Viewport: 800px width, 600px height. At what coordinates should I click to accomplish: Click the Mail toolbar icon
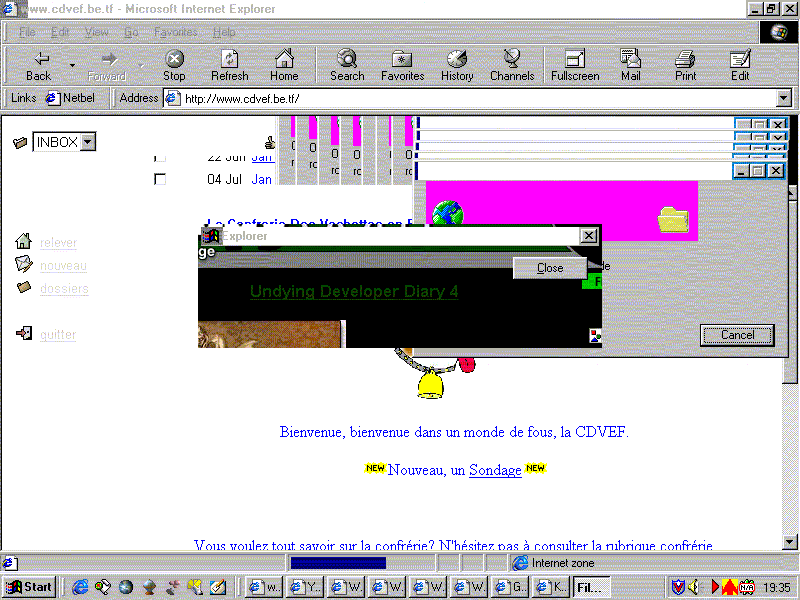(630, 66)
